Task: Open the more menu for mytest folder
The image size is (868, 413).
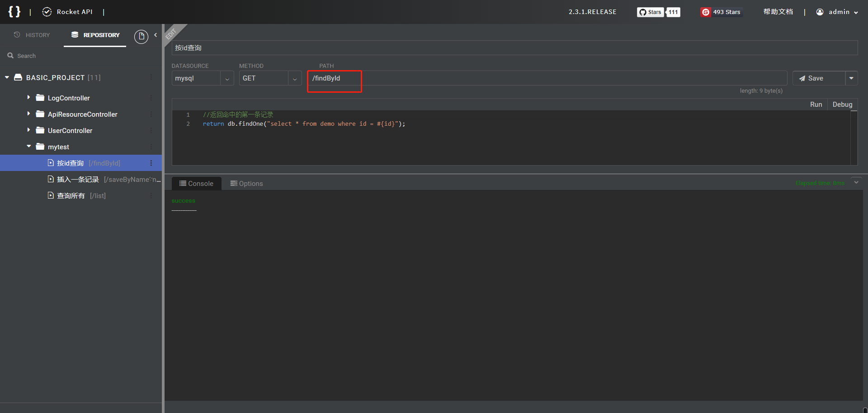Action: 151,147
